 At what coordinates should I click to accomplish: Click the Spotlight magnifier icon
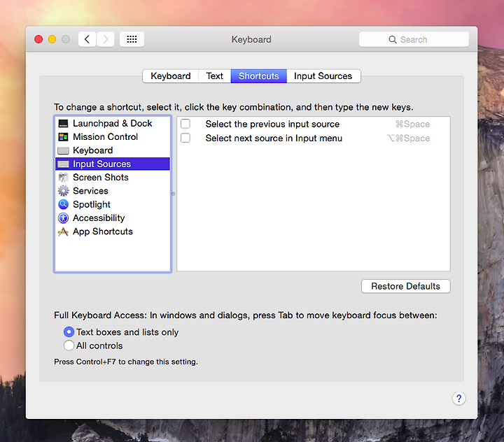63,204
